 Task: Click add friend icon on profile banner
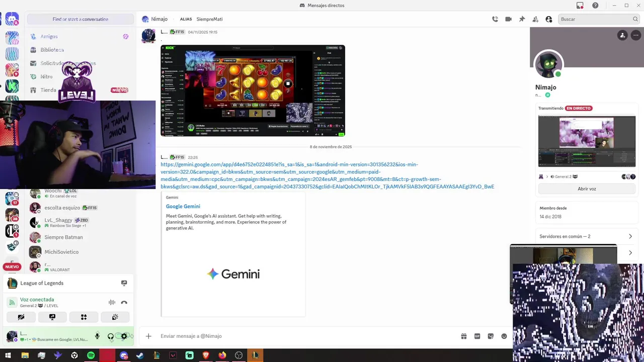[x=622, y=35]
